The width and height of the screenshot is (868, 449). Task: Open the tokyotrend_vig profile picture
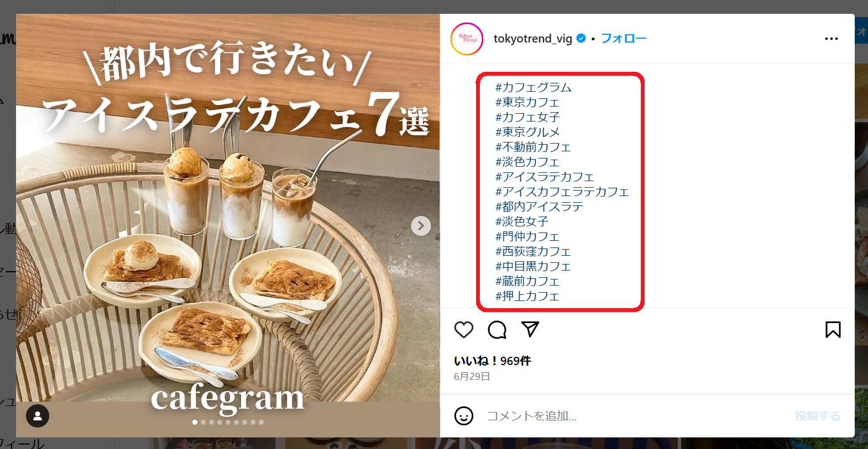tap(467, 39)
